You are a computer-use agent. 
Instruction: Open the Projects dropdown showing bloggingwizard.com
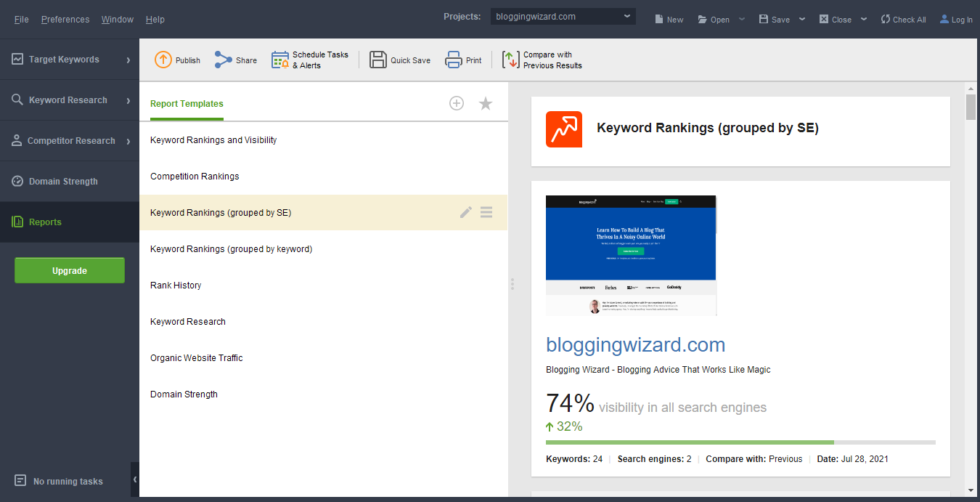(x=563, y=16)
